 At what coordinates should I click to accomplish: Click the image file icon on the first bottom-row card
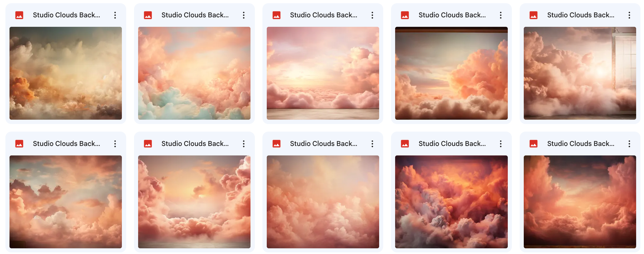19,144
